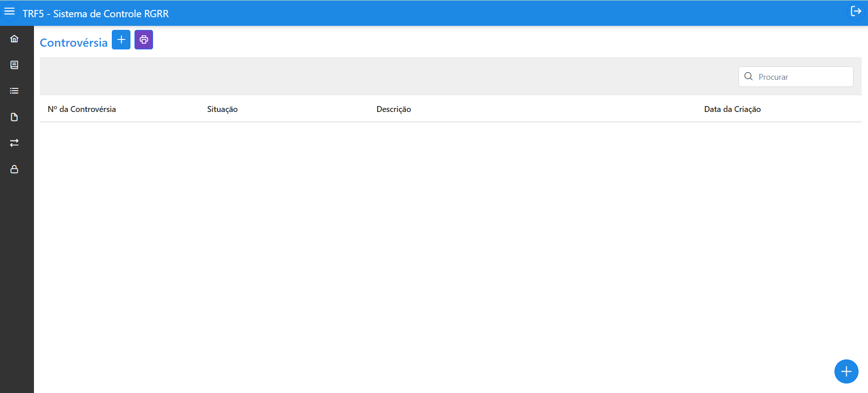Focus the Procurar search field
This screenshot has height=393, width=868.
tap(796, 77)
